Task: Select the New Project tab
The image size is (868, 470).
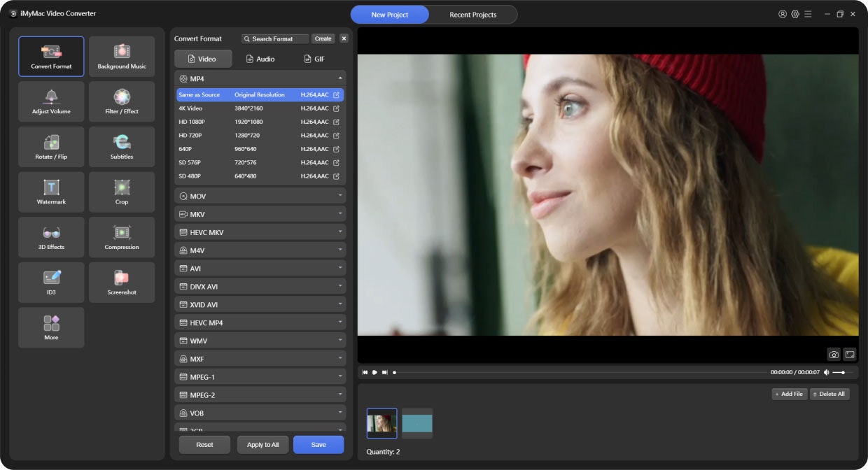Action: pos(389,15)
